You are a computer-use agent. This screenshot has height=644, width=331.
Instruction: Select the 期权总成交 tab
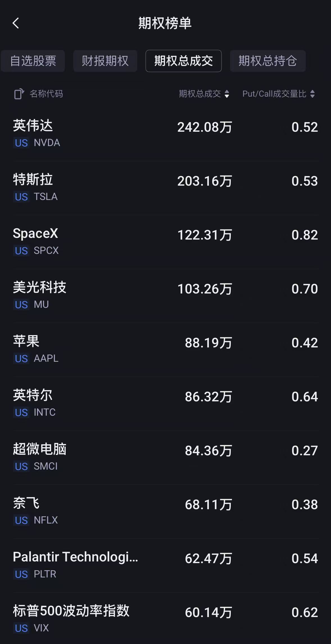pyautogui.click(x=184, y=61)
